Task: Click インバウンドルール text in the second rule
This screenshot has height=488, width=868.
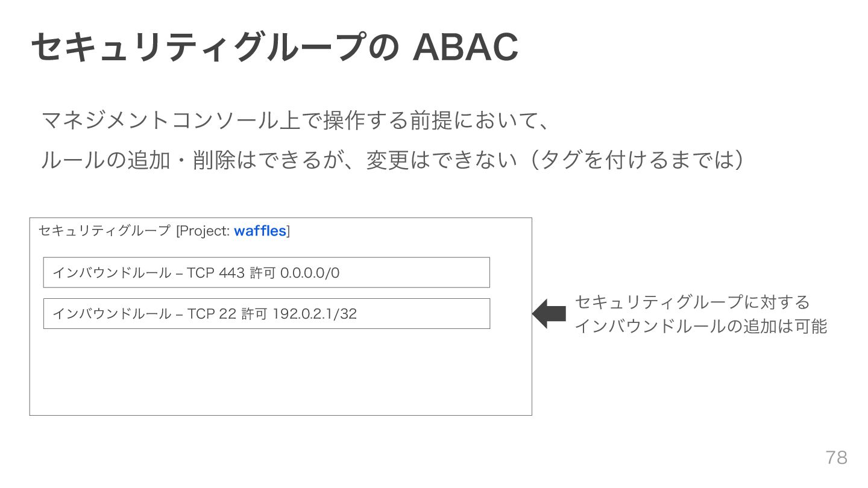Action: (112, 314)
